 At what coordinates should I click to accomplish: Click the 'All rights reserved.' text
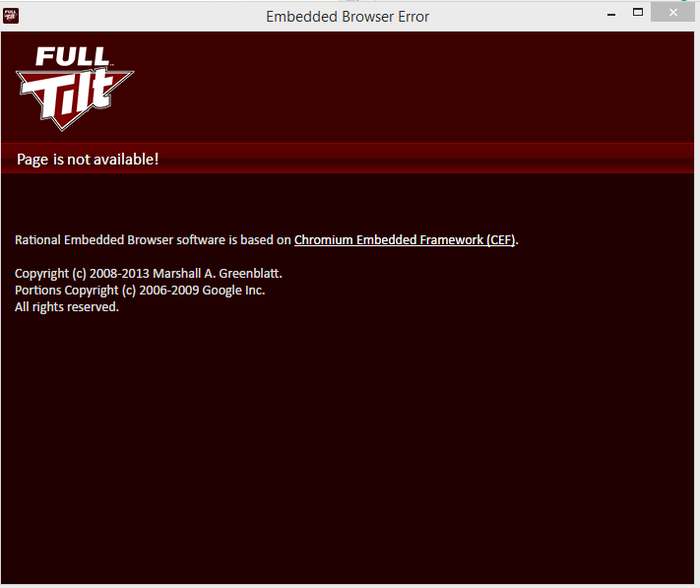coord(67,307)
